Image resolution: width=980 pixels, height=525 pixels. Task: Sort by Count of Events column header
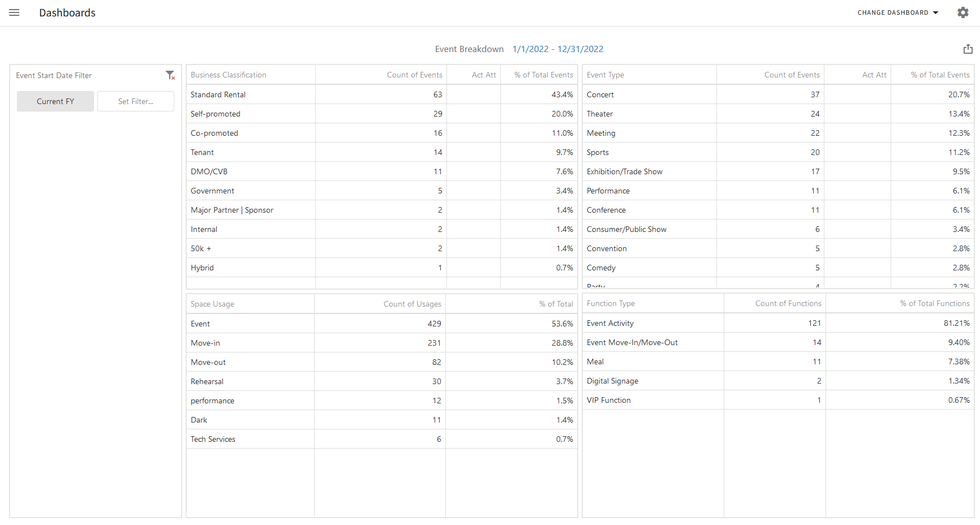coord(414,74)
